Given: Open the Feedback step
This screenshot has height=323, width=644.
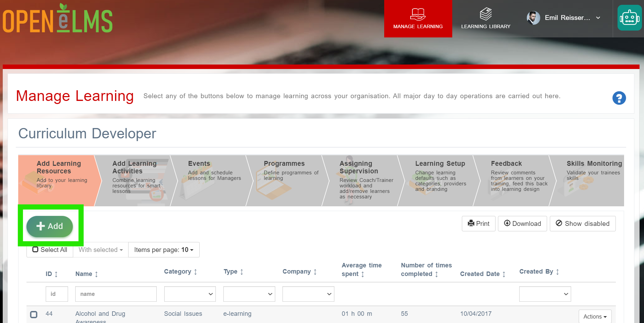Looking at the screenshot, I should click(515, 181).
